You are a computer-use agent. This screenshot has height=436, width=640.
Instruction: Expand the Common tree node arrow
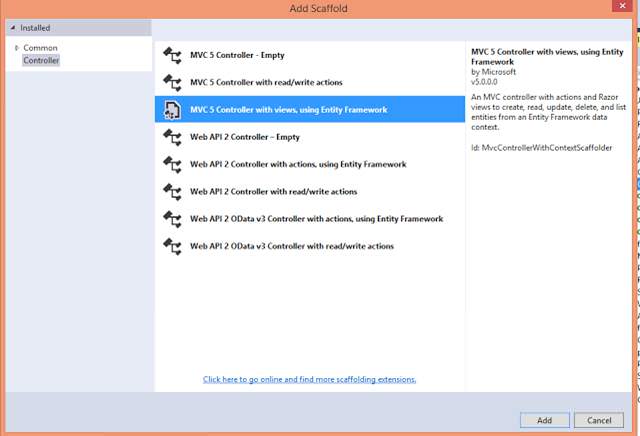pyautogui.click(x=17, y=48)
